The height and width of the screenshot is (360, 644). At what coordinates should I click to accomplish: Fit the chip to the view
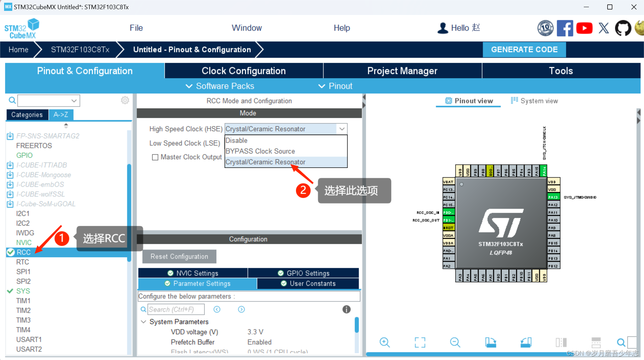(420, 342)
